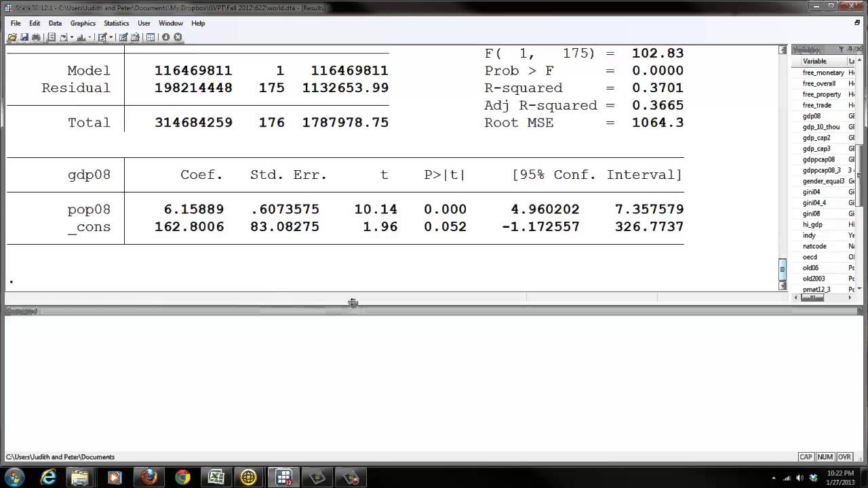This screenshot has width=868, height=488.
Task: Click the More (down arrow) toolbar icon
Action: (165, 37)
